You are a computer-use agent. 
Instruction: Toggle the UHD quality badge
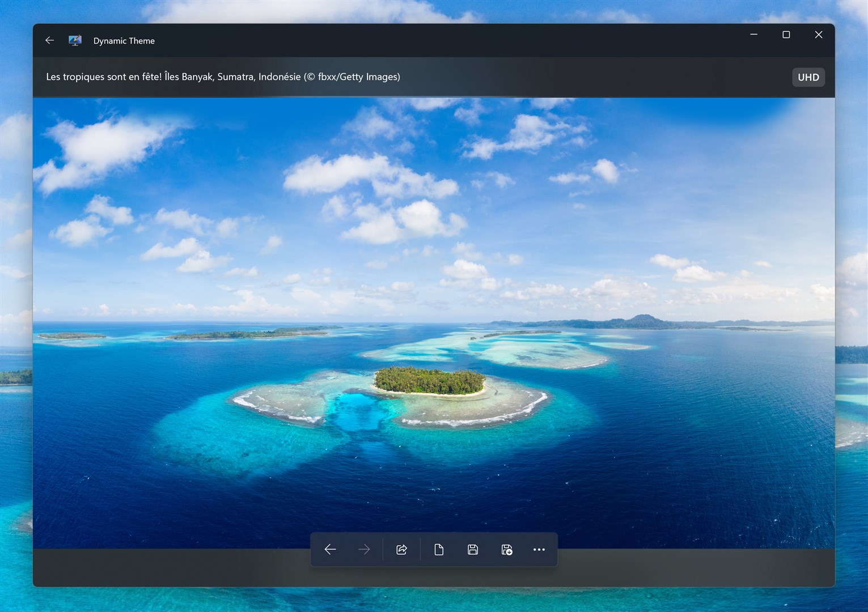tap(808, 76)
